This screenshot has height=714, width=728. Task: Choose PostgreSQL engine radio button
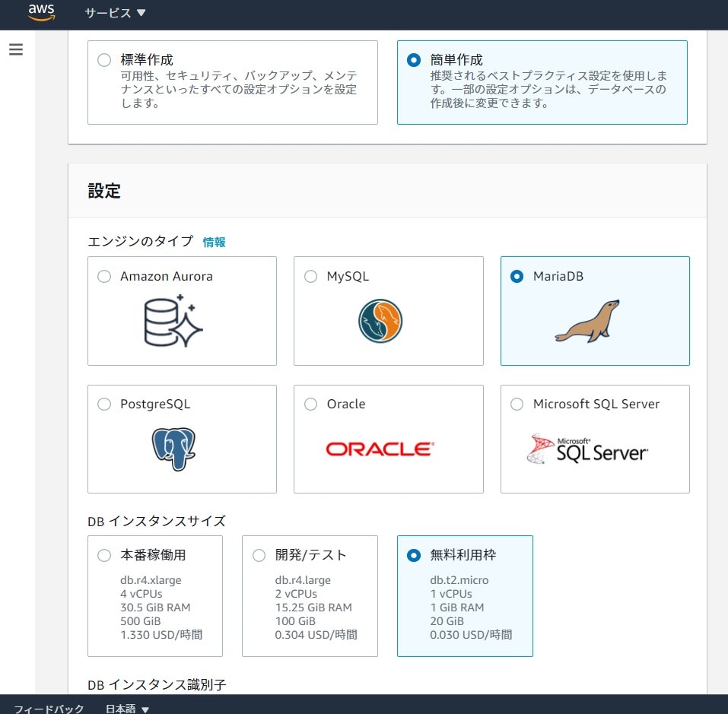click(104, 404)
